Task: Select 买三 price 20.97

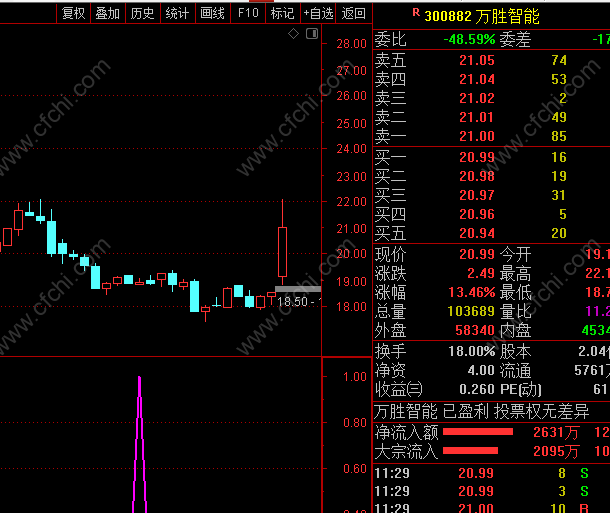Action: (x=477, y=195)
